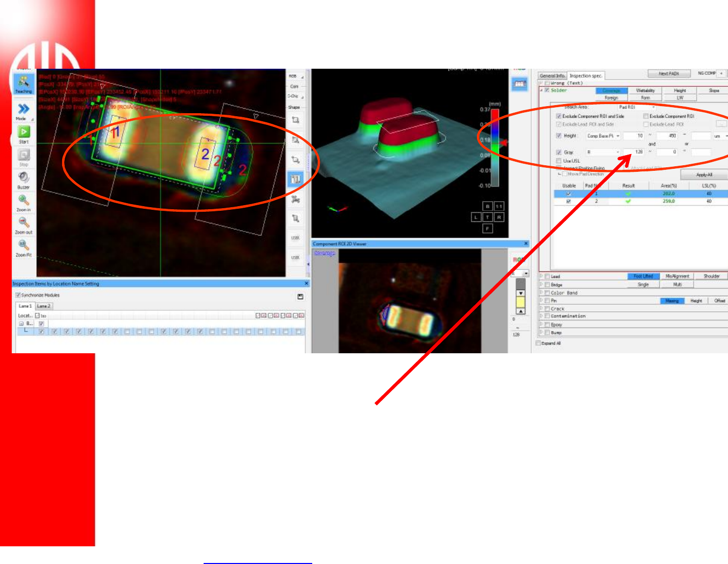Click the Foreign solder button
The image size is (728, 564).
coord(611,98)
